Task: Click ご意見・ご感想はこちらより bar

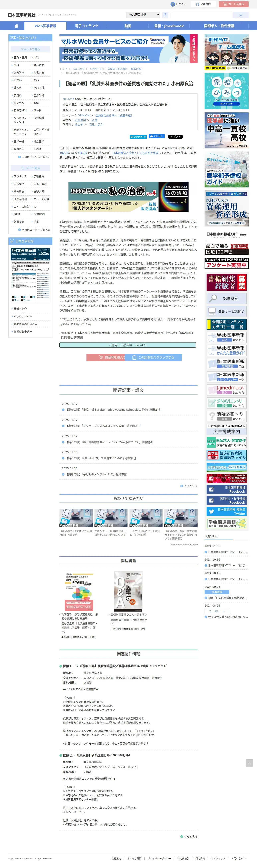Action: point(127,345)
